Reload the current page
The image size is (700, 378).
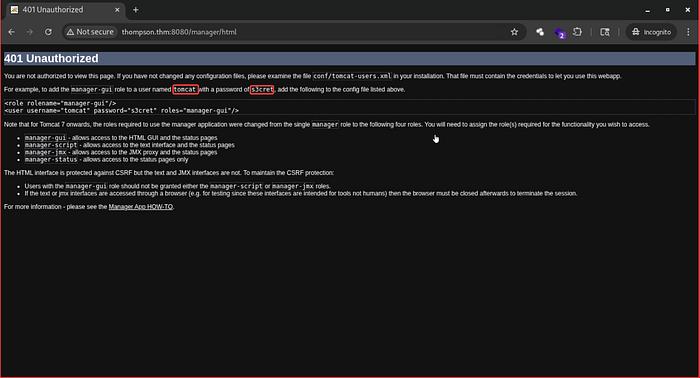48,32
